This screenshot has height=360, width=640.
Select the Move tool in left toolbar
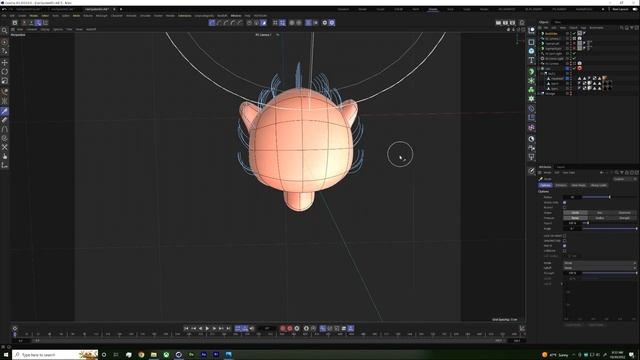coord(4,62)
